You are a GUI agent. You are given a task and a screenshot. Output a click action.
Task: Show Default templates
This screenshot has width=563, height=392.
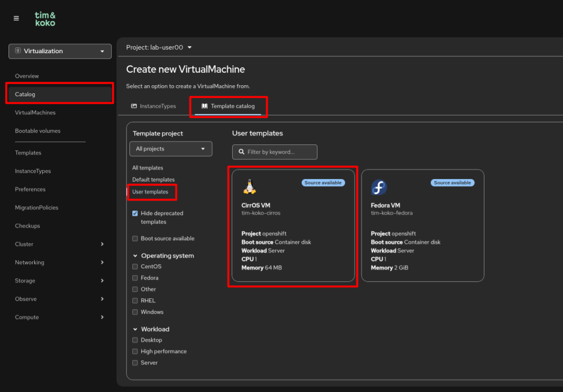click(153, 179)
